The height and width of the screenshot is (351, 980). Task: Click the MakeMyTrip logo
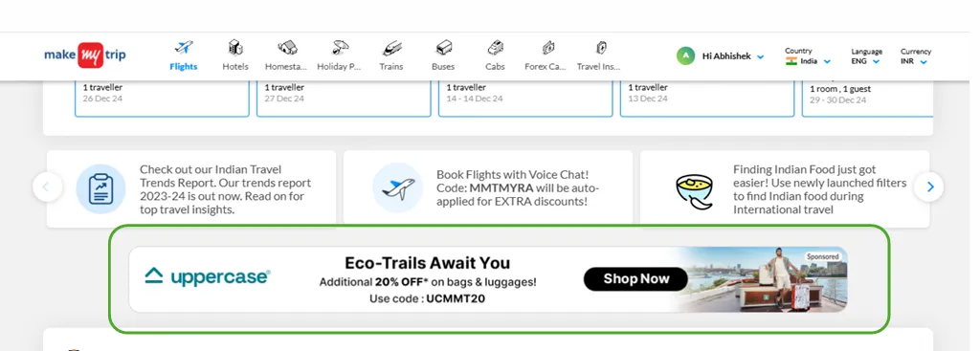tap(85, 55)
